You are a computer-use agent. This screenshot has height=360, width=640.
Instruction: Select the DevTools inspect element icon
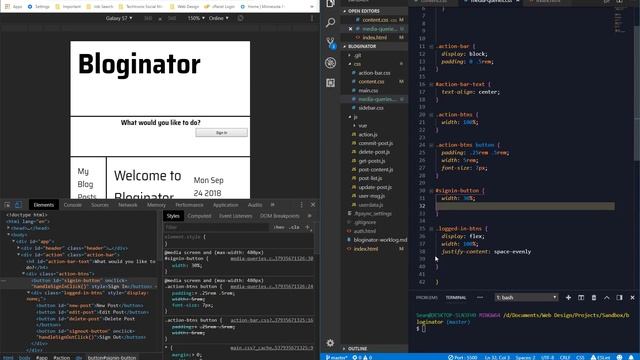point(7,205)
